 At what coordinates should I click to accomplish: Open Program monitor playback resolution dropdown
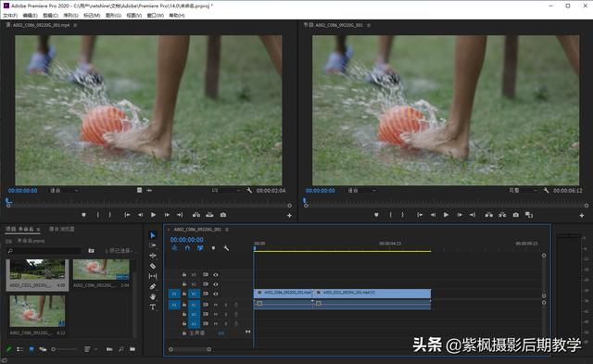pos(523,191)
